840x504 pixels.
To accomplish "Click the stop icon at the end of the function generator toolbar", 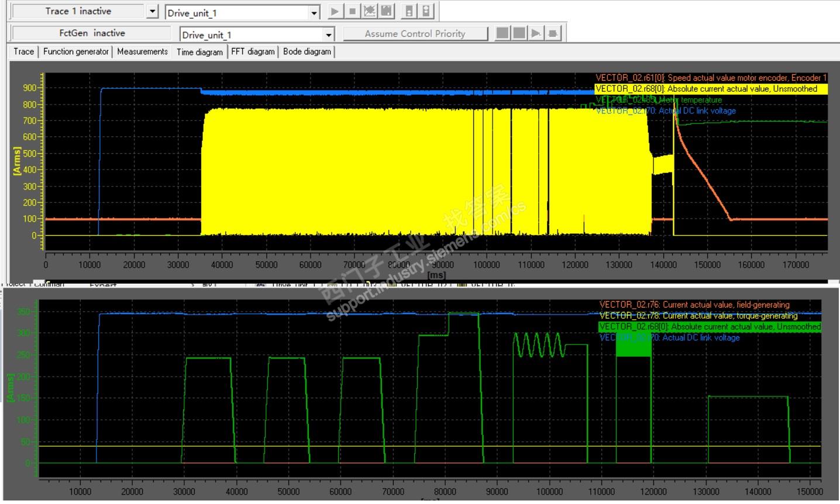I will (x=553, y=33).
